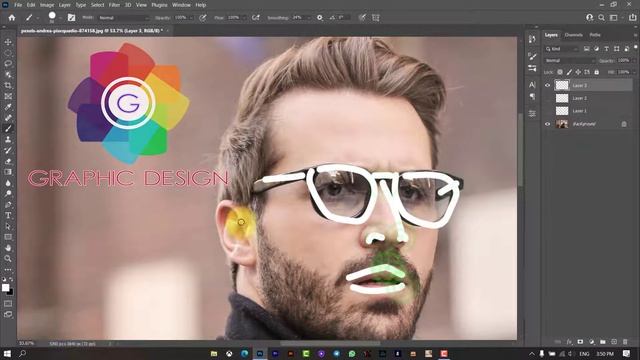Select the Frame tool

pyautogui.click(x=8, y=96)
